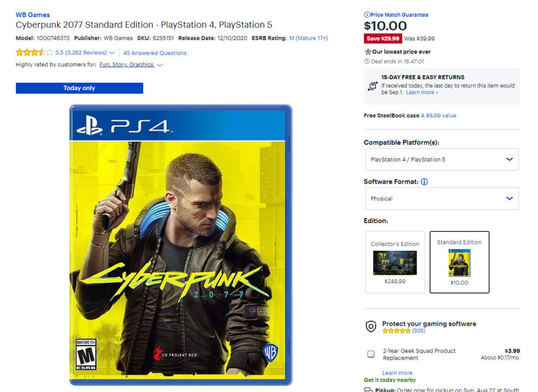Click Learn more about returns
The width and height of the screenshot is (538, 392).
pyautogui.click(x=422, y=92)
